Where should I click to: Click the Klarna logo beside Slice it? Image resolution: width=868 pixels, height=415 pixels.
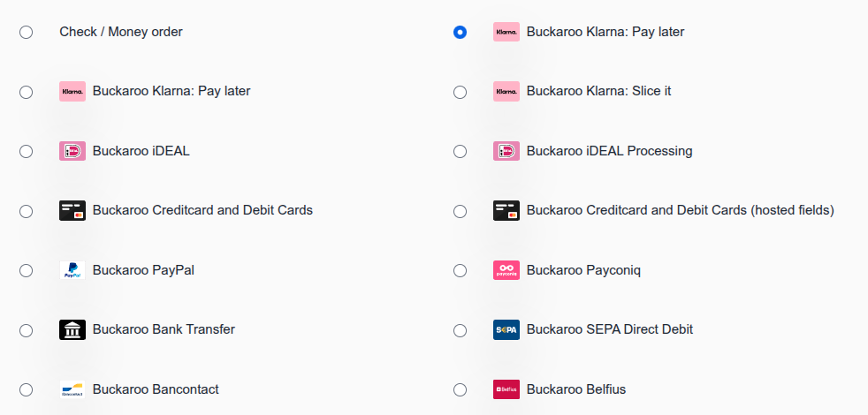pyautogui.click(x=506, y=92)
